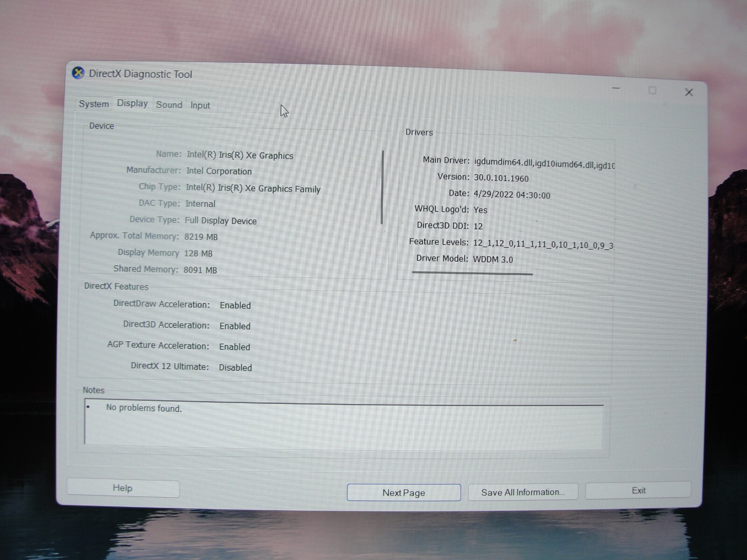747x560 pixels.
Task: Click the display memory value '128 MB'
Action: click(198, 253)
